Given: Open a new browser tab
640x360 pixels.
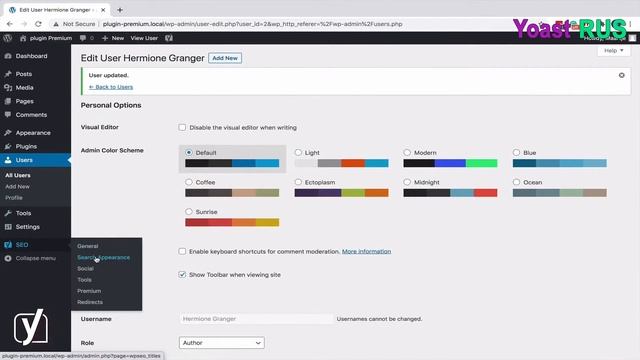Looking at the screenshot, I should click(120, 10).
